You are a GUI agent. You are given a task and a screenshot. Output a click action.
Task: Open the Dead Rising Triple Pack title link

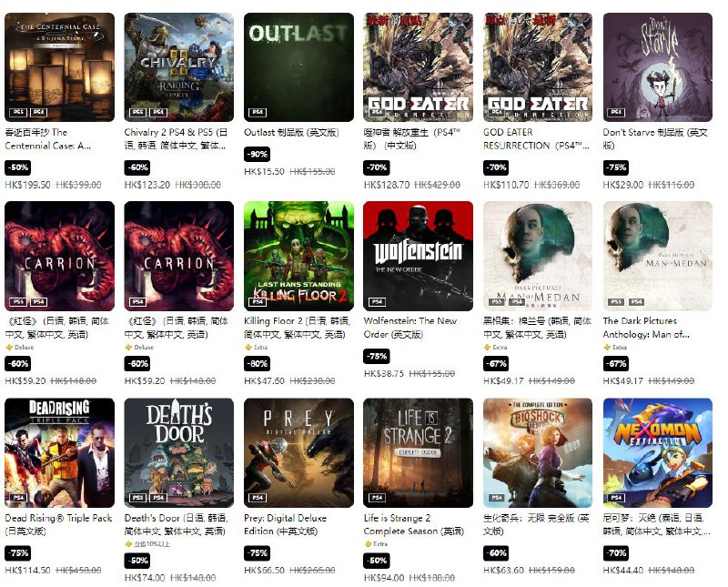pyautogui.click(x=58, y=524)
